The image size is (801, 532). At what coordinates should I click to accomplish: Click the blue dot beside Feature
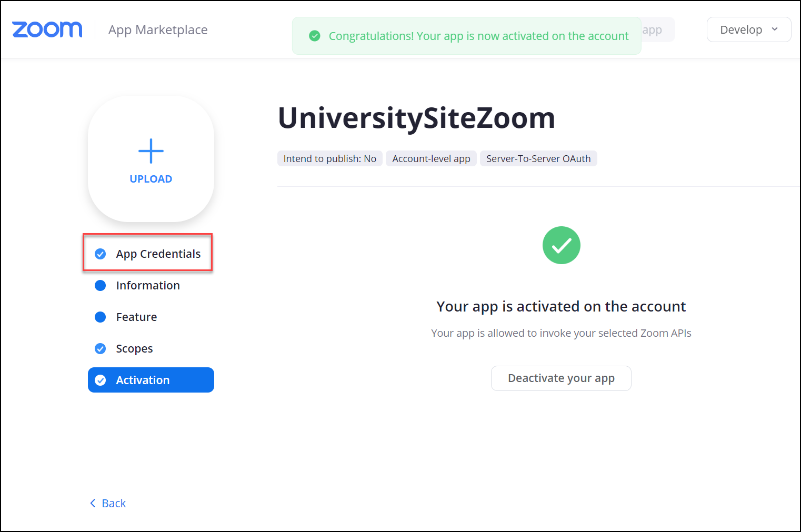[100, 317]
